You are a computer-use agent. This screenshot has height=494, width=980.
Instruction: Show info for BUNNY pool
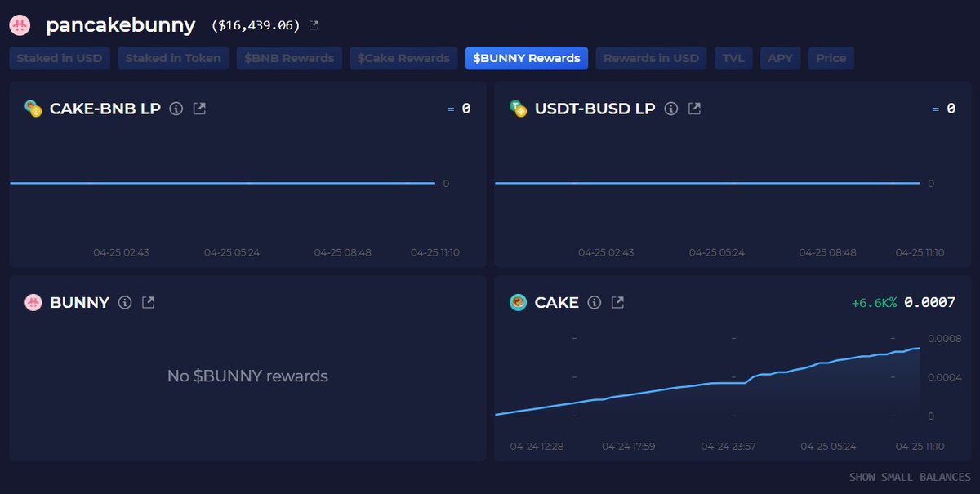click(124, 302)
